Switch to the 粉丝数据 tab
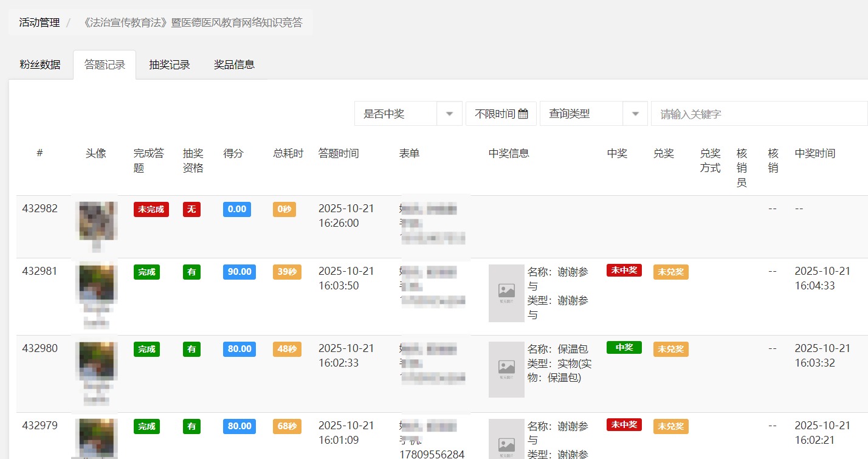Viewport: 868px width, 459px height. 40,64
